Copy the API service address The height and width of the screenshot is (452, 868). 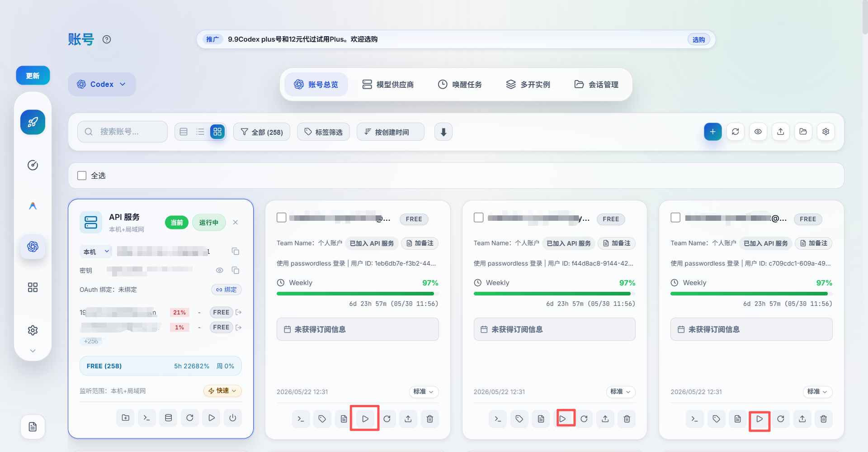pyautogui.click(x=236, y=252)
